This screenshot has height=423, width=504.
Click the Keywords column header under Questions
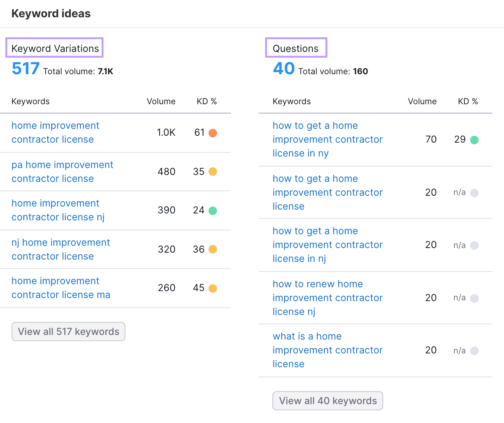291,101
